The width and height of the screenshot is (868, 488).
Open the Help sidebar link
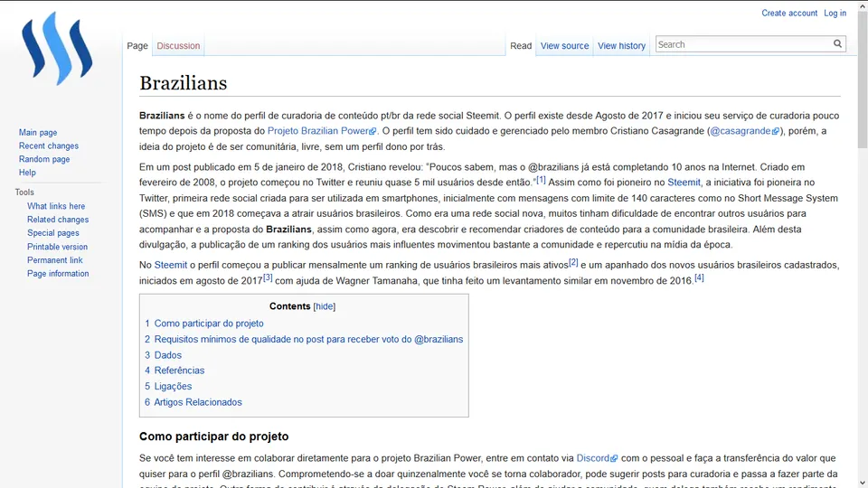[27, 172]
